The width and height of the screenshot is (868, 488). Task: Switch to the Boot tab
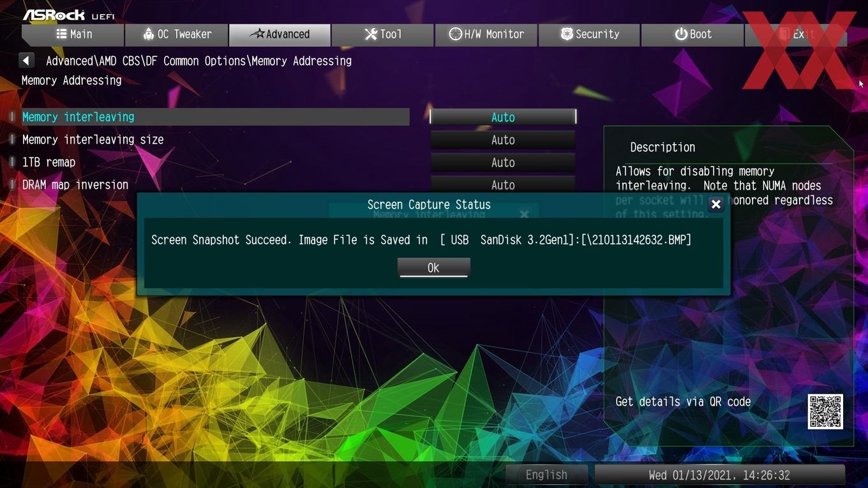pos(692,34)
